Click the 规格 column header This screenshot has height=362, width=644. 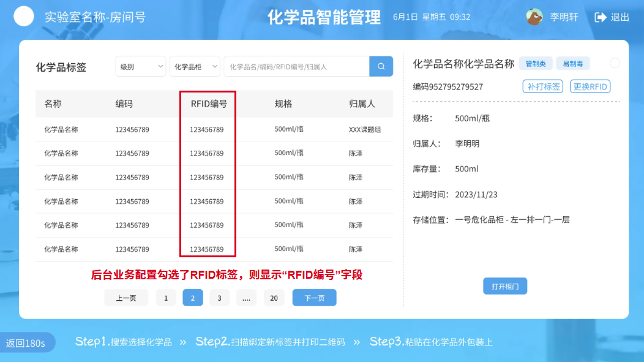[x=283, y=104]
